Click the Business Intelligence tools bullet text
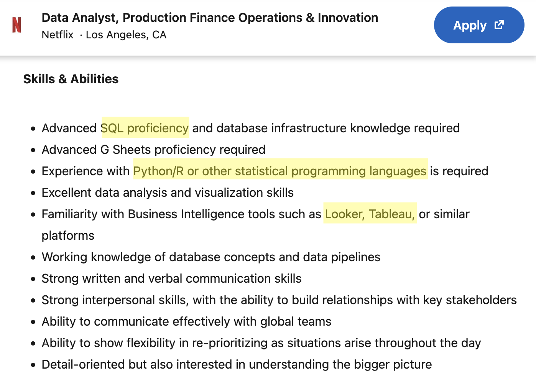The height and width of the screenshot is (392, 536). point(255,225)
